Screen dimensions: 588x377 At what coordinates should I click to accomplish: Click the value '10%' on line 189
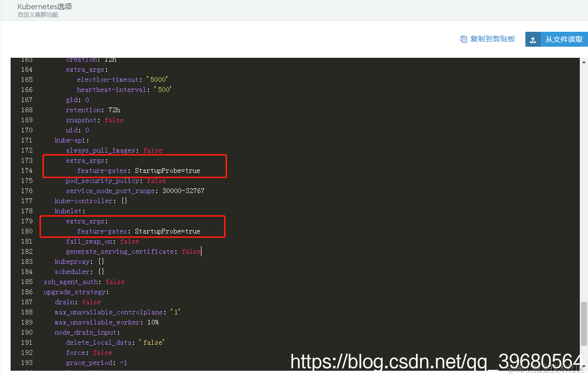coord(153,322)
